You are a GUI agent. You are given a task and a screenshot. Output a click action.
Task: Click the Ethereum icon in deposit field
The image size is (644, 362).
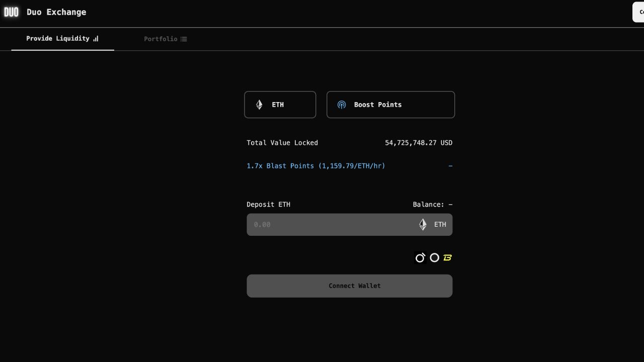coord(423,224)
